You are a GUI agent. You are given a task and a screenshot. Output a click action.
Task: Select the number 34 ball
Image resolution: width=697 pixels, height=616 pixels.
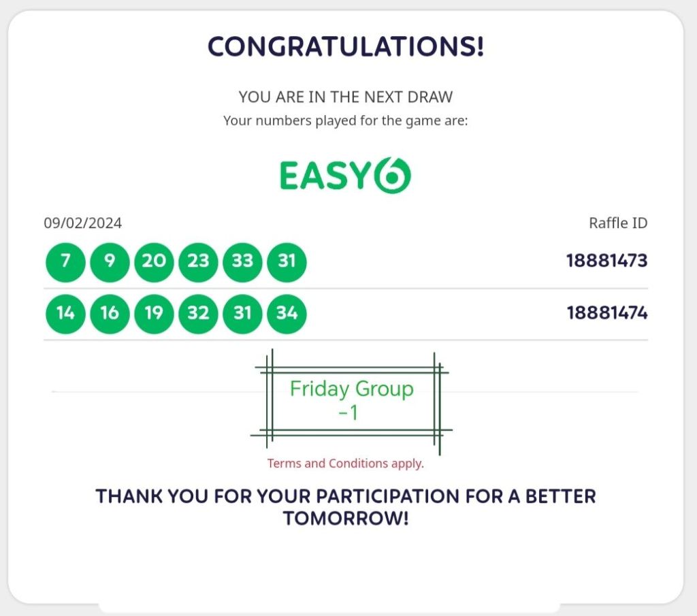(x=287, y=313)
